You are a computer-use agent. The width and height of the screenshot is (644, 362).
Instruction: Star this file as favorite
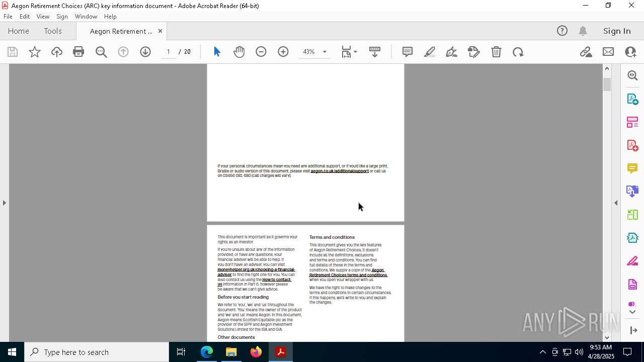[x=35, y=52]
